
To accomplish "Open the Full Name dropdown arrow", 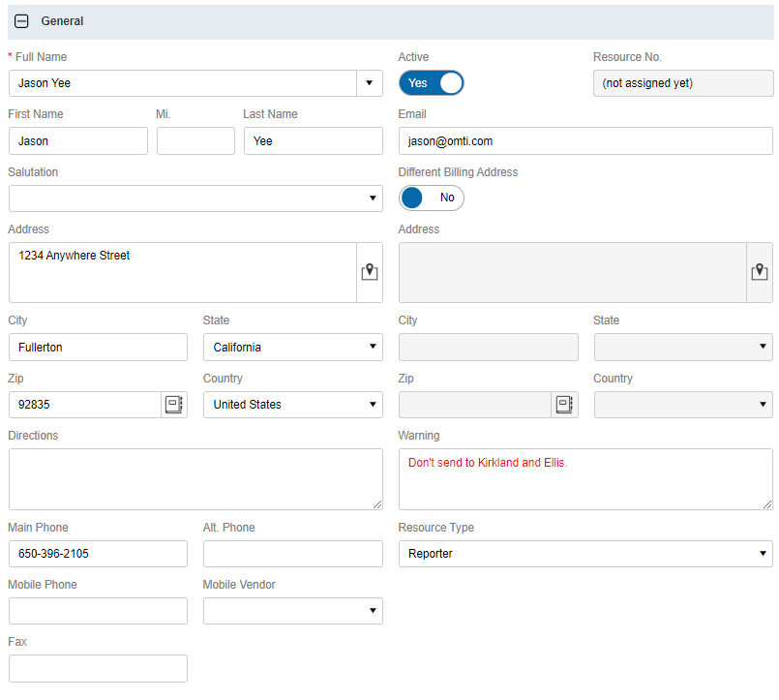I will [x=369, y=83].
